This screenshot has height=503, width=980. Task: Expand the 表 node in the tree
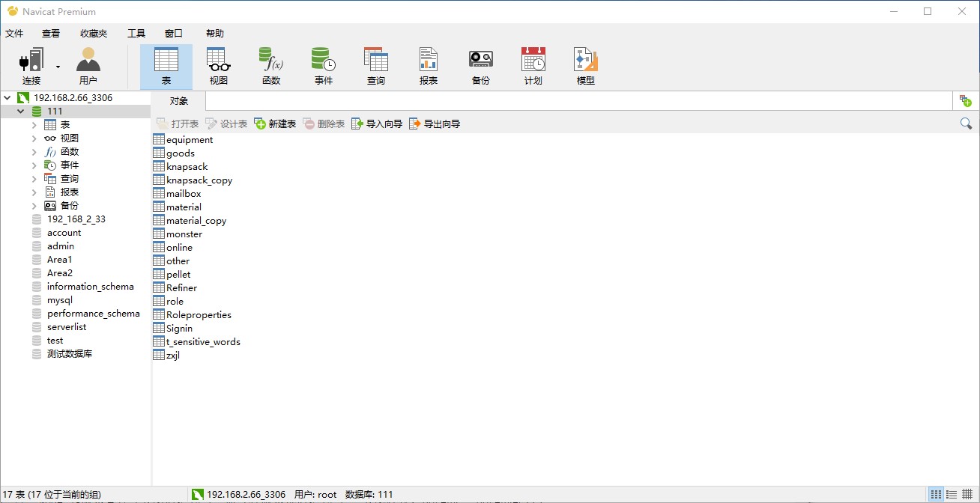[34, 125]
